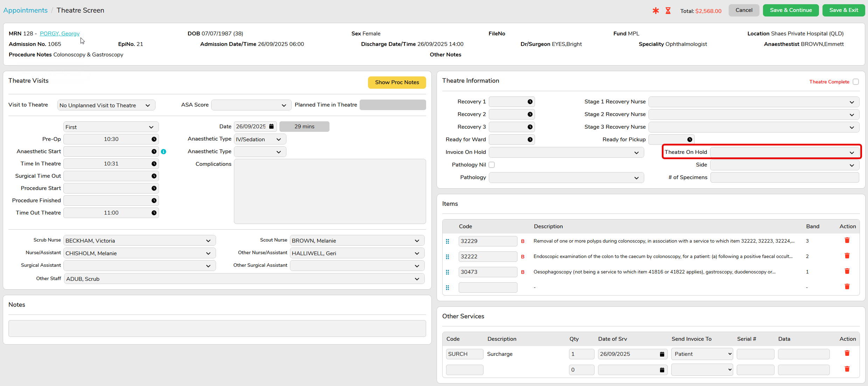The height and width of the screenshot is (386, 868).
Task: Click the Save & Continue button
Action: [791, 10]
